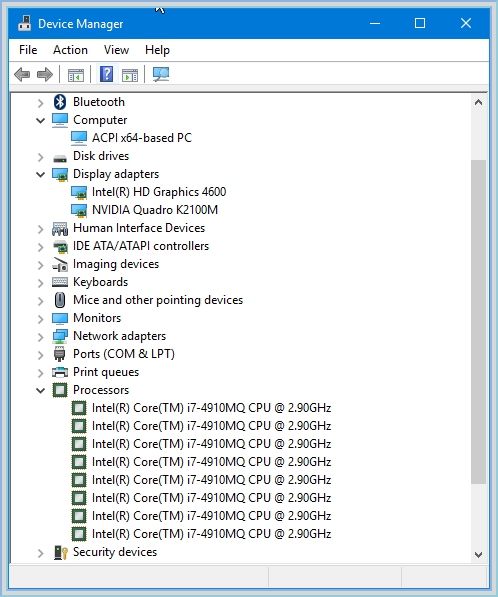Open the View menu
Screen dimensions: 498x597
click(116, 50)
